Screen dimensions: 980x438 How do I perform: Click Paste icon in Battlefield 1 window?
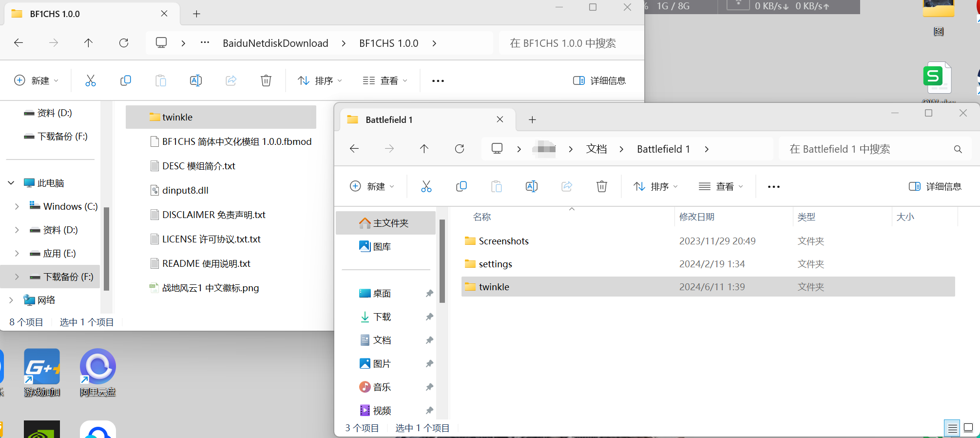pos(497,186)
